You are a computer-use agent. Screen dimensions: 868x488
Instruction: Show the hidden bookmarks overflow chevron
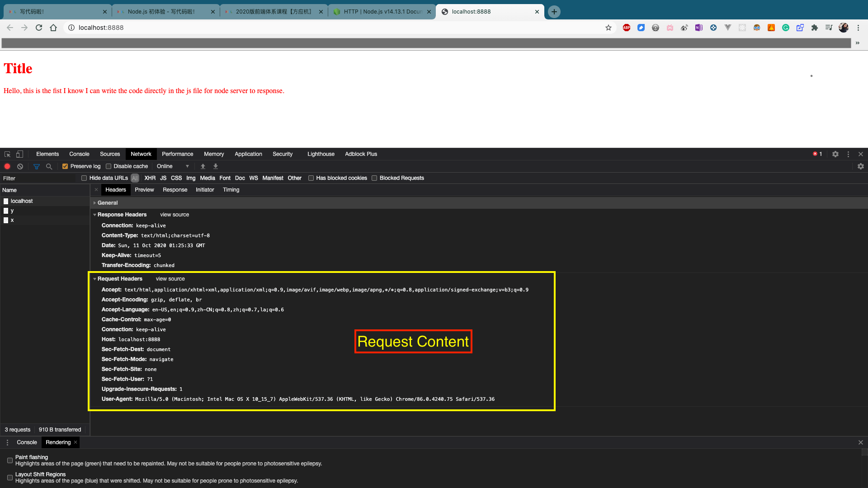point(858,43)
